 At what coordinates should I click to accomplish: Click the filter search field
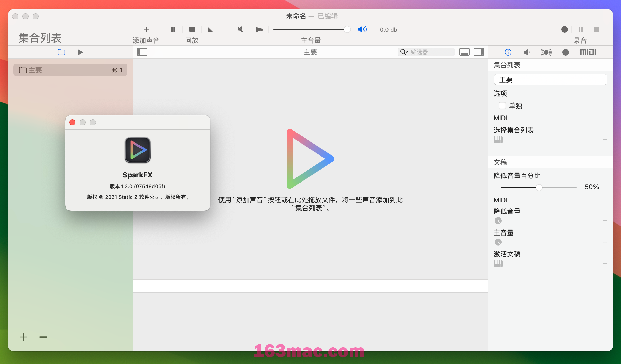(x=426, y=52)
